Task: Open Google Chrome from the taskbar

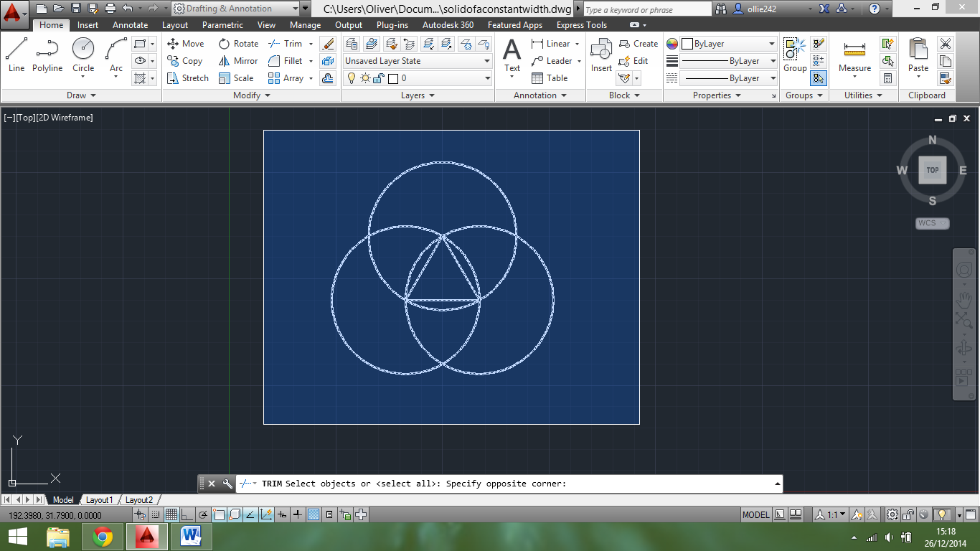Action: coord(103,537)
